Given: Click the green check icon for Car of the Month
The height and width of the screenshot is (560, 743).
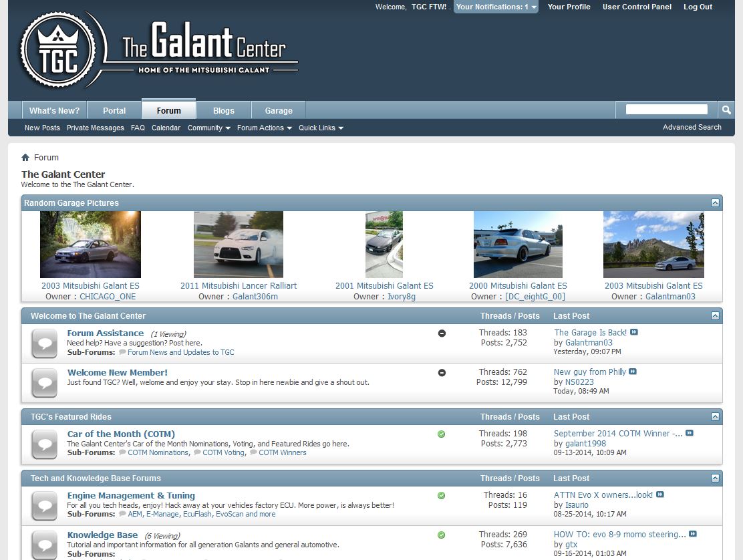Looking at the screenshot, I should click(441, 434).
